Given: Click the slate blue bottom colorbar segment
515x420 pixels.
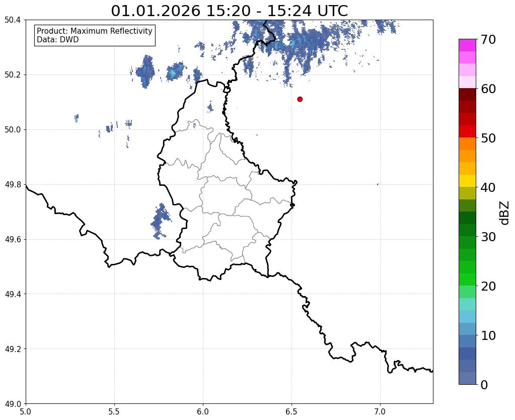Looking at the screenshot, I should (x=467, y=378).
